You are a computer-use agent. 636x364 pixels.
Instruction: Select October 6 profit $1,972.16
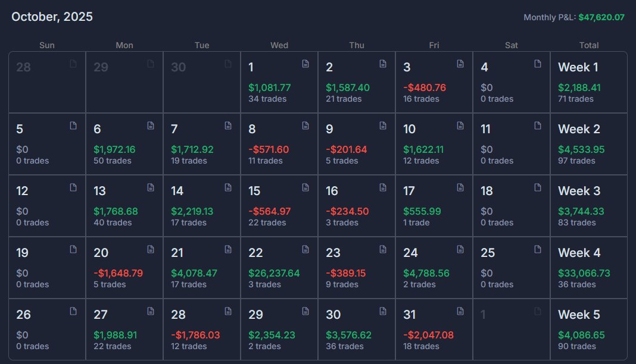(114, 149)
